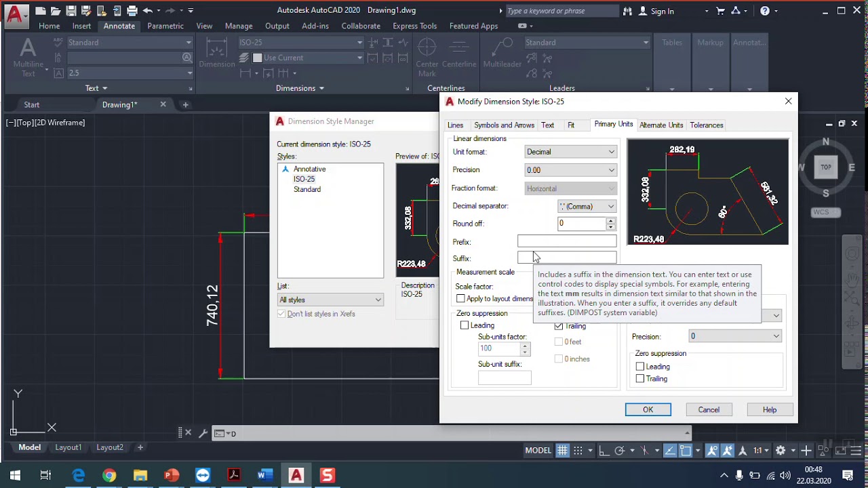Open the Unit format dropdown
Image resolution: width=868 pixels, height=488 pixels.
pyautogui.click(x=570, y=152)
